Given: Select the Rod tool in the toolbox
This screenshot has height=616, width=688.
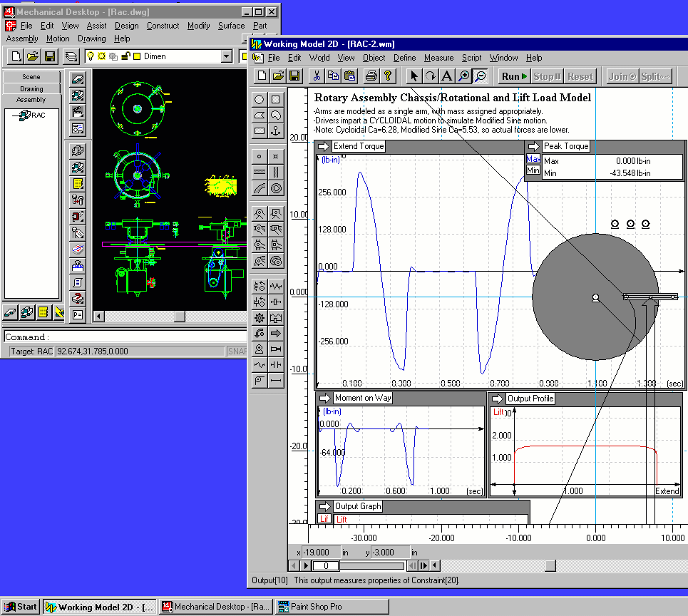Looking at the screenshot, I should point(275,381).
